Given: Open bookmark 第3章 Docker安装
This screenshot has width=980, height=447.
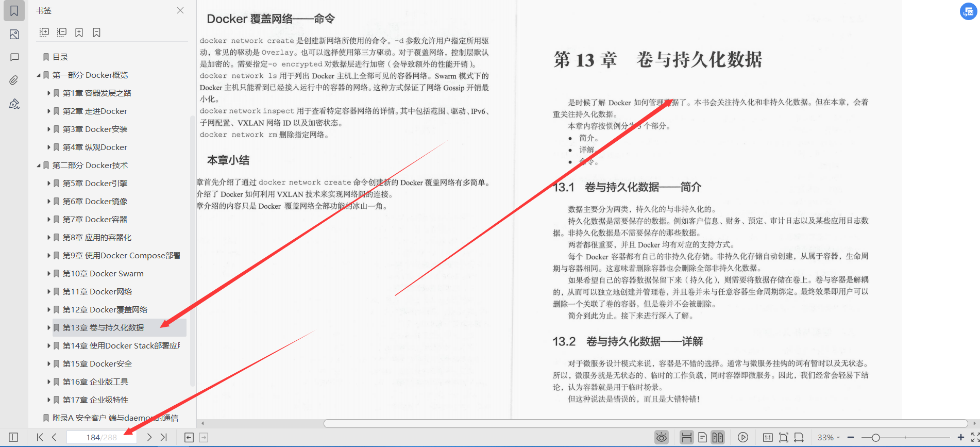Looking at the screenshot, I should click(95, 129).
